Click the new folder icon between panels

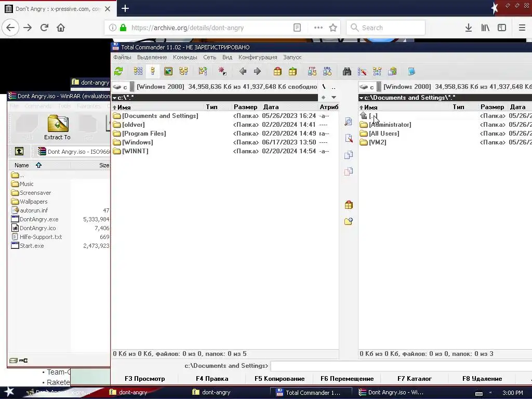pyautogui.click(x=349, y=221)
